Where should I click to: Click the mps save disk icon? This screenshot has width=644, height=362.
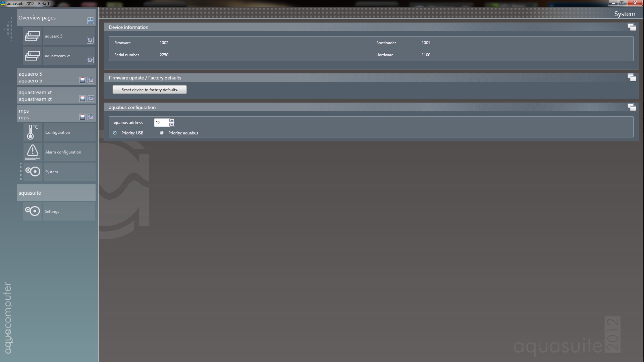pos(82,117)
